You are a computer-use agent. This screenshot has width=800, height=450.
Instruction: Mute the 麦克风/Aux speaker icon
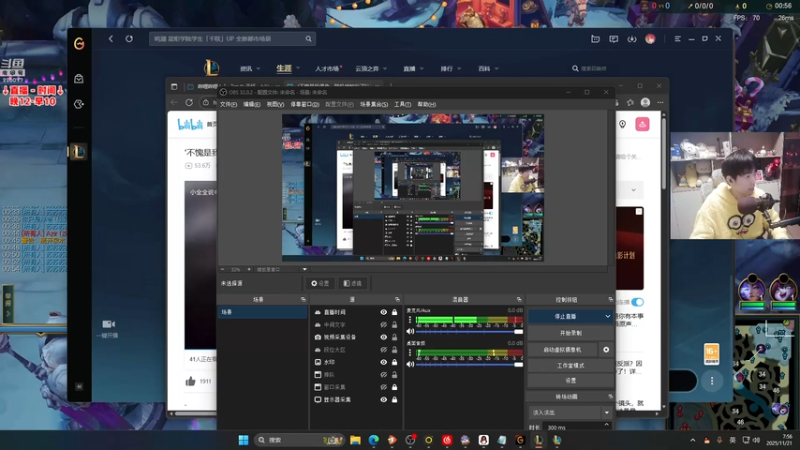[x=410, y=331]
